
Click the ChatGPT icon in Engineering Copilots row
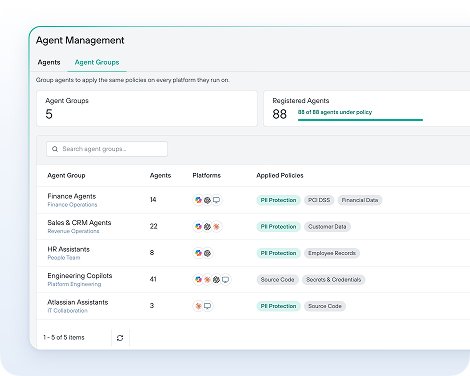tap(216, 279)
